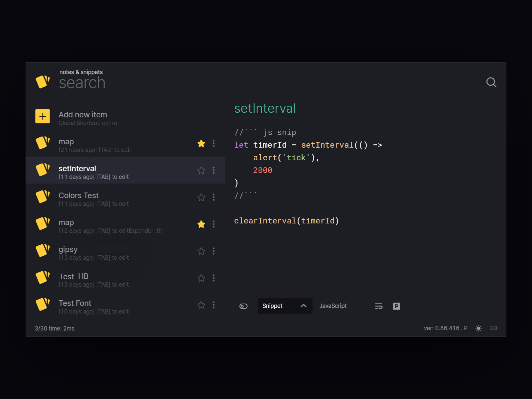The image size is (532, 399).
Task: Unstar the favorited map snippet
Action: tap(201, 143)
